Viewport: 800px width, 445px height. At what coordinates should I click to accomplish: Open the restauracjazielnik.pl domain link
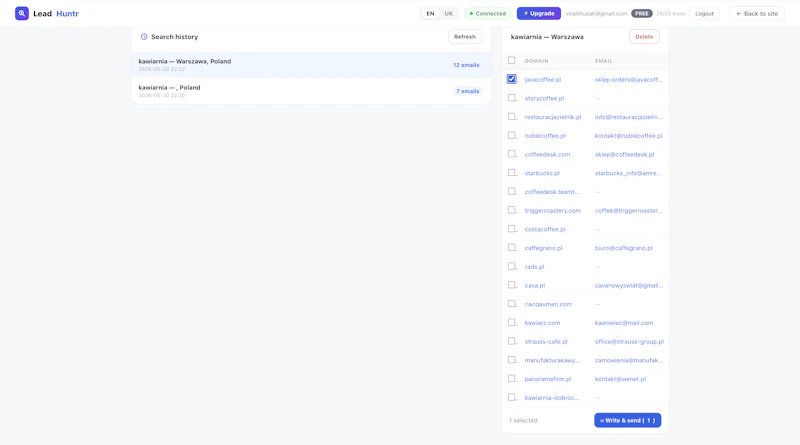point(553,117)
